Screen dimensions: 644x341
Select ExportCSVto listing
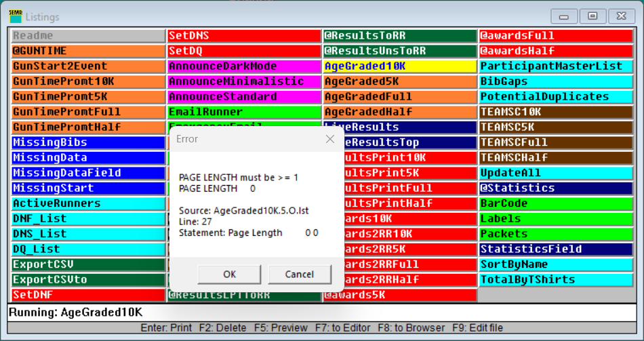pyautogui.click(x=88, y=279)
